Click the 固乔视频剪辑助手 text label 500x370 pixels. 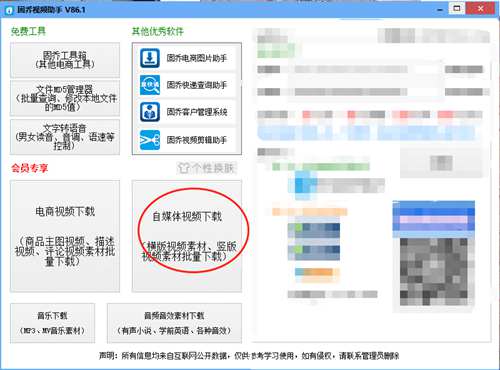[x=197, y=140]
